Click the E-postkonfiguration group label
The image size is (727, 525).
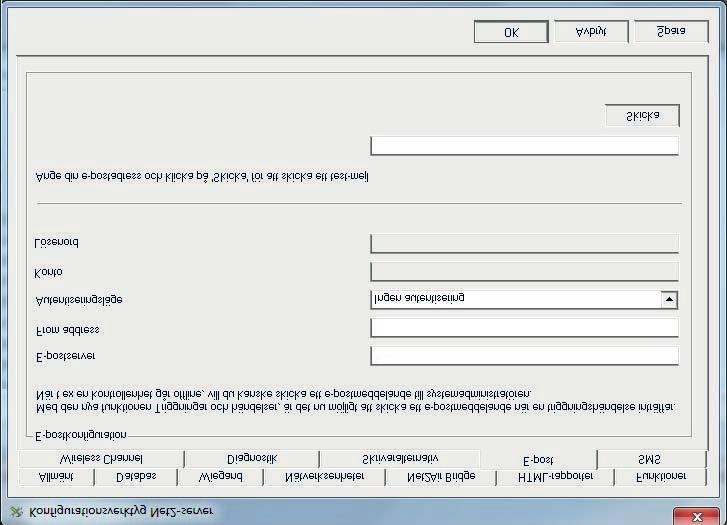pyautogui.click(x=81, y=435)
